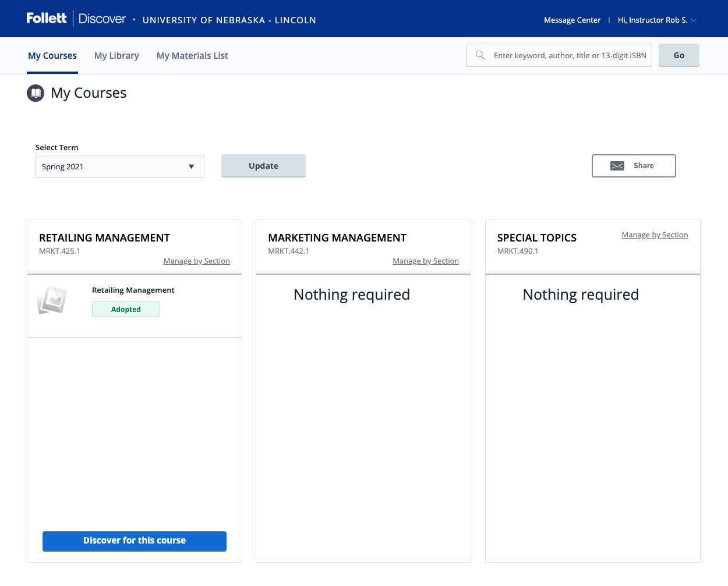Focus the keyword or ISBN search field
The width and height of the screenshot is (728, 586).
(569, 55)
